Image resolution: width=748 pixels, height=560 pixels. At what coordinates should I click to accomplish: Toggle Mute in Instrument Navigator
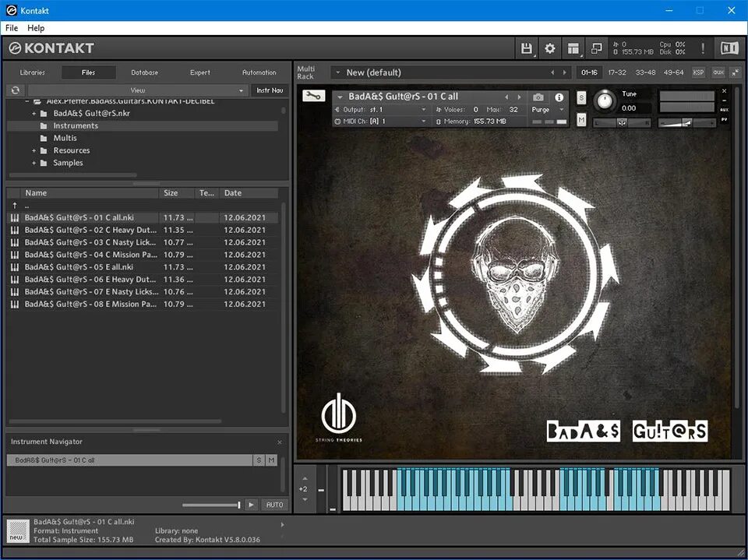(x=271, y=460)
